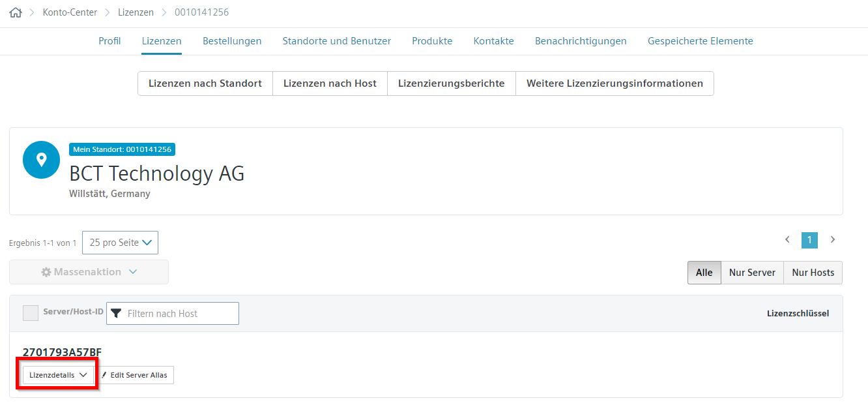Enable the Server/Host-ID checkbox

pyautogui.click(x=30, y=313)
